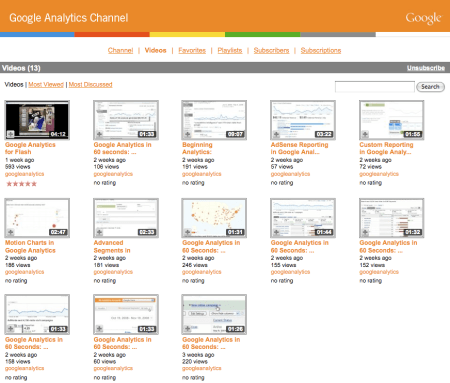Open the 02:33 Advanced Segments thumbnail
This screenshot has height=383, width=450.
click(x=126, y=218)
